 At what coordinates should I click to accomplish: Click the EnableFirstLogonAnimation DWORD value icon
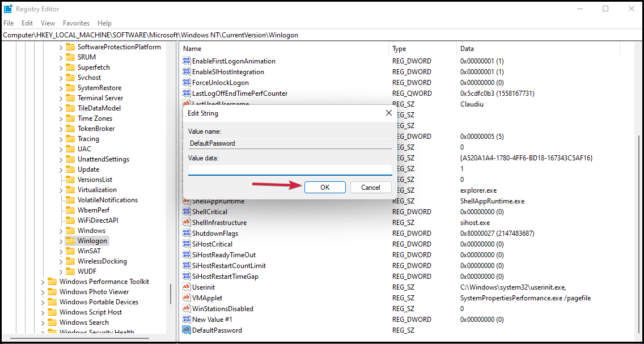[187, 61]
